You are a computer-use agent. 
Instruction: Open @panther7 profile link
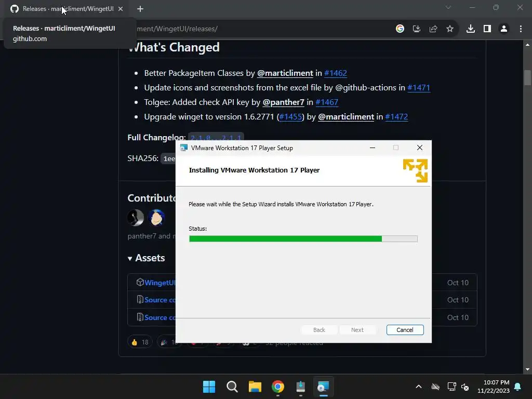[283, 102]
